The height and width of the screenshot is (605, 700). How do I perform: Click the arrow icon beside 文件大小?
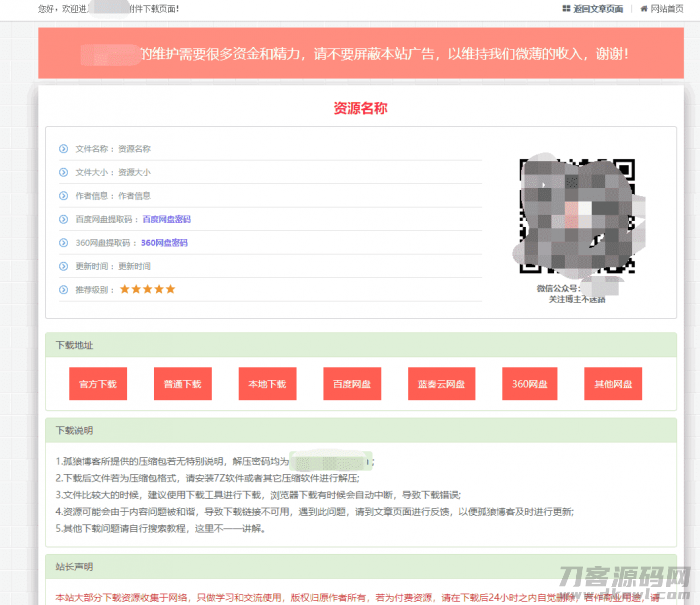[64, 172]
